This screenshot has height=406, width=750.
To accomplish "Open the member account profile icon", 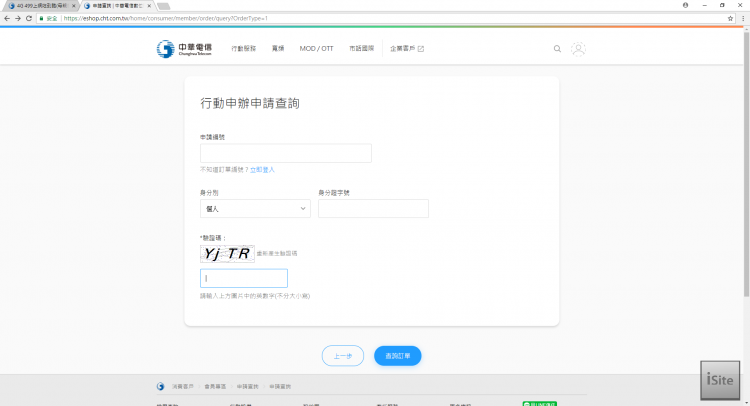I will 578,48.
